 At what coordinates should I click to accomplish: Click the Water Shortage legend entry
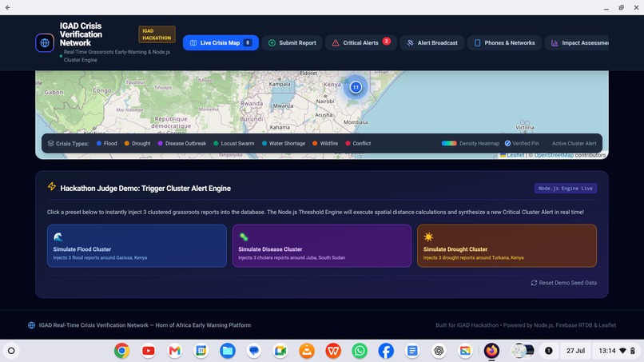click(x=284, y=143)
